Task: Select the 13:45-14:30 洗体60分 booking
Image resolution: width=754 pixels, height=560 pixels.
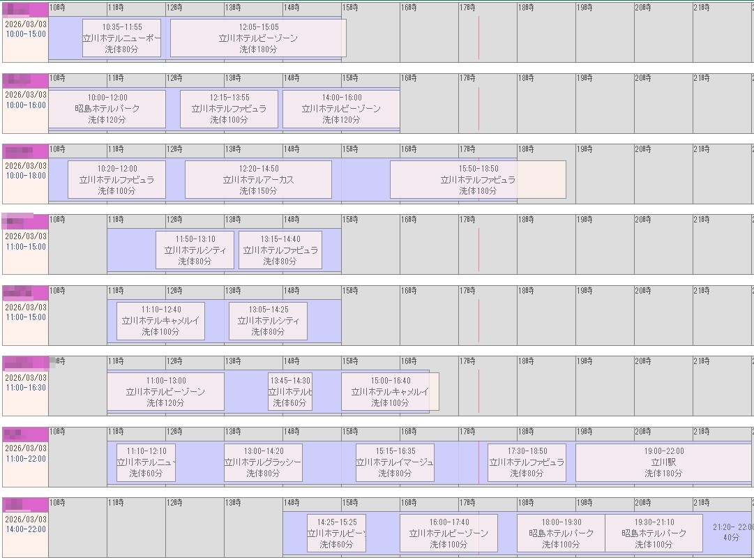Action: click(290, 392)
